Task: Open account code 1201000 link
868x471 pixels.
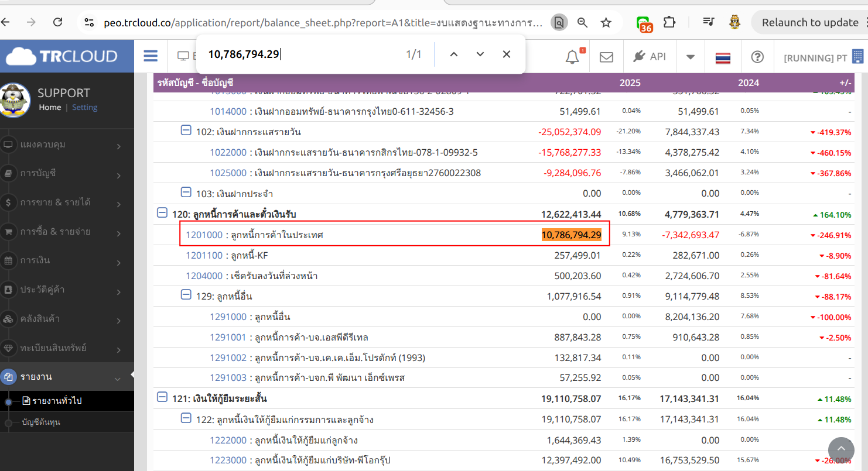Action: pos(204,235)
